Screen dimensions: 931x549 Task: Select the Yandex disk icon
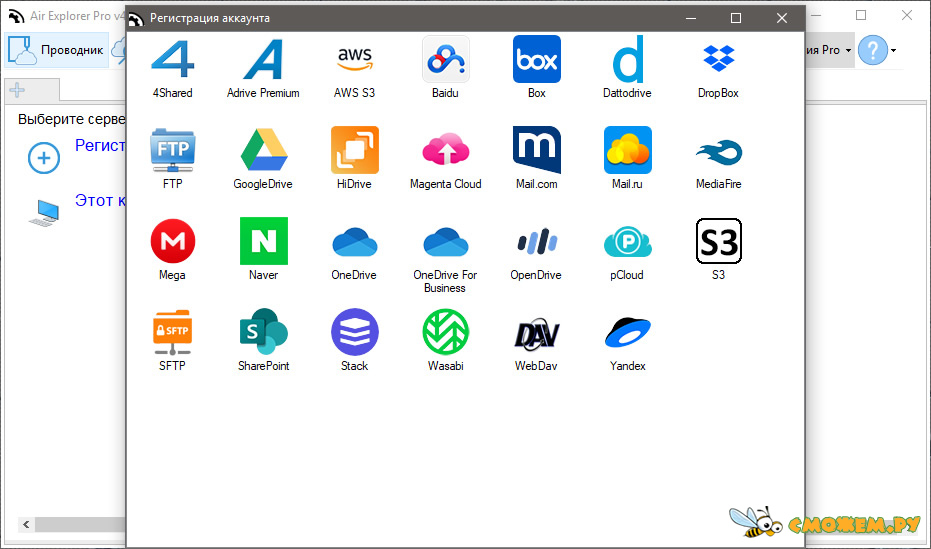tap(628, 332)
